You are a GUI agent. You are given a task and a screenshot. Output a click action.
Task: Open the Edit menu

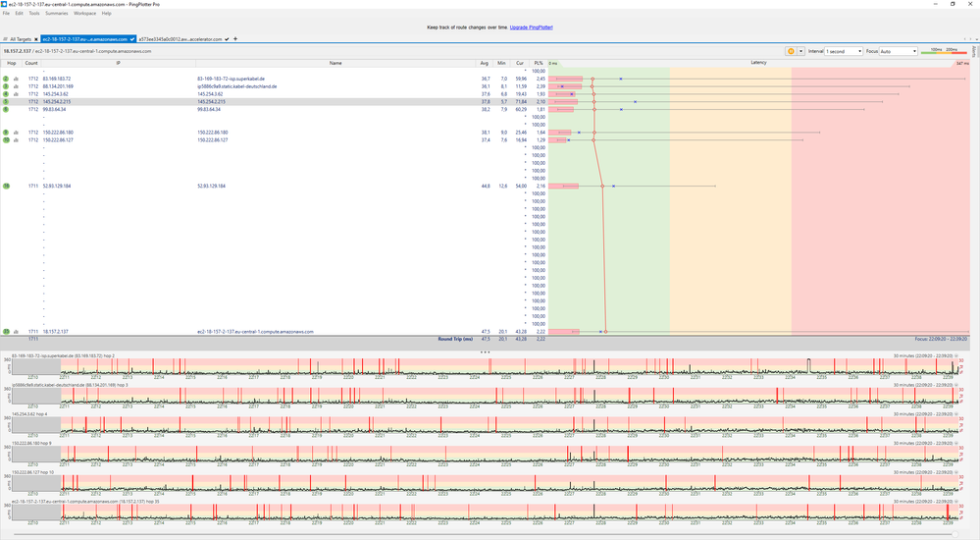click(x=19, y=13)
